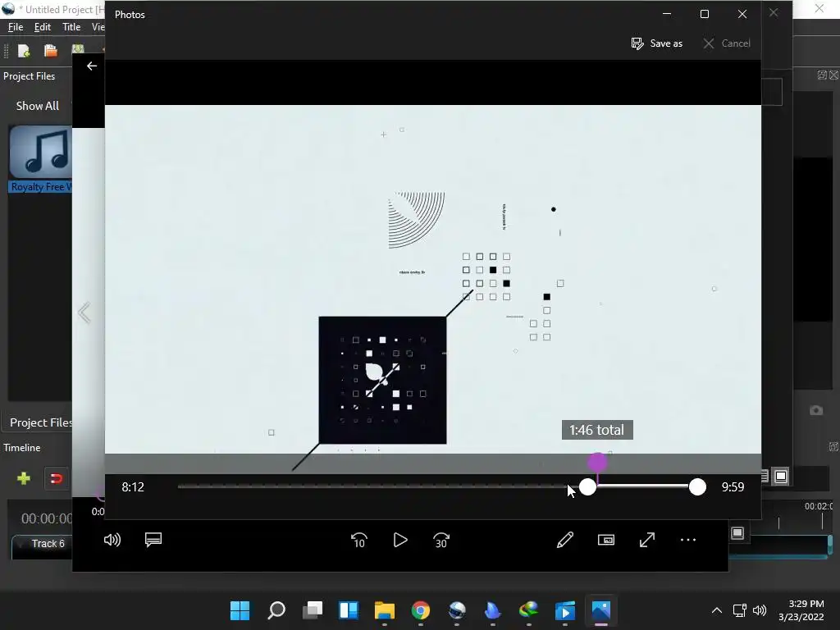Minimize the Photos window
The height and width of the screenshot is (630, 840).
tap(667, 15)
